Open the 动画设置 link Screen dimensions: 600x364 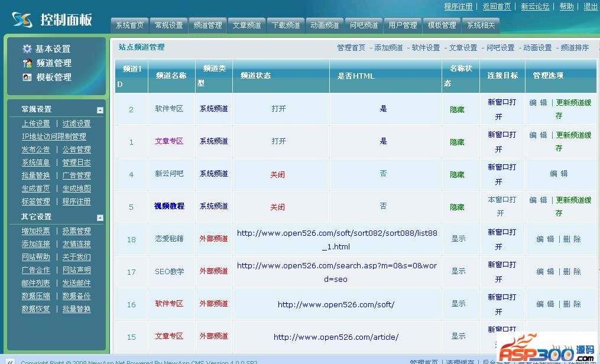click(537, 48)
